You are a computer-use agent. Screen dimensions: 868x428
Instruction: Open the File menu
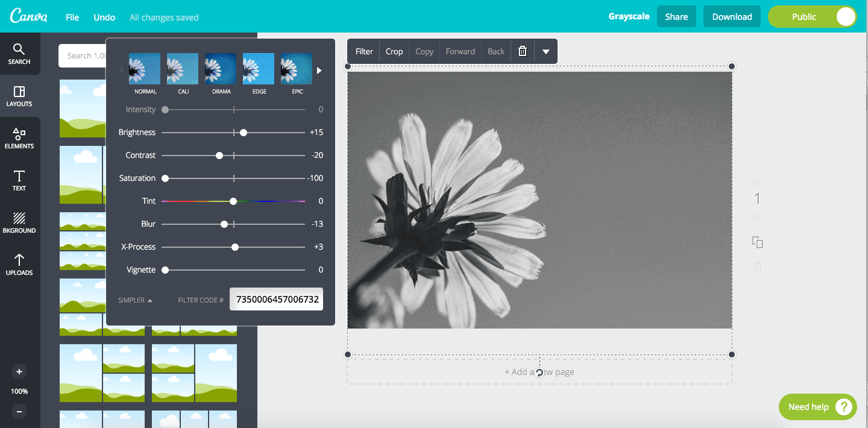point(72,17)
